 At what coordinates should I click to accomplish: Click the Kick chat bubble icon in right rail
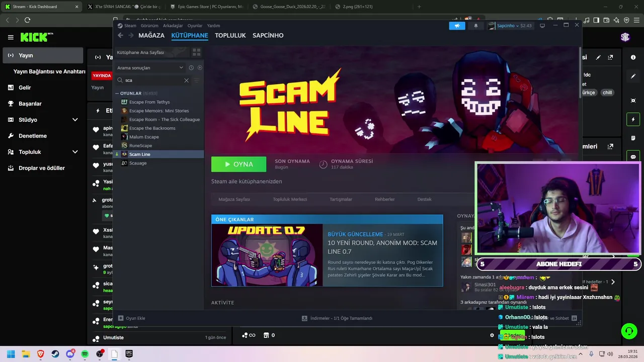tap(633, 157)
